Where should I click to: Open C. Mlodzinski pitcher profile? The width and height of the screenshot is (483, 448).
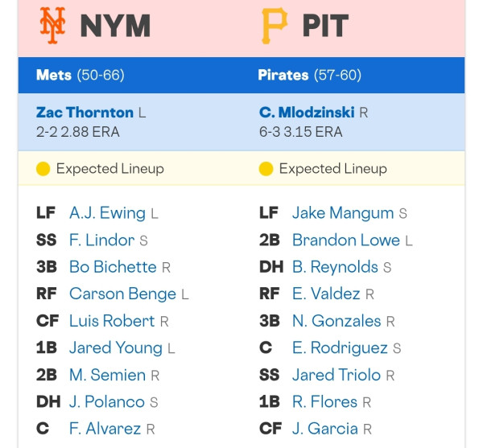click(x=307, y=113)
